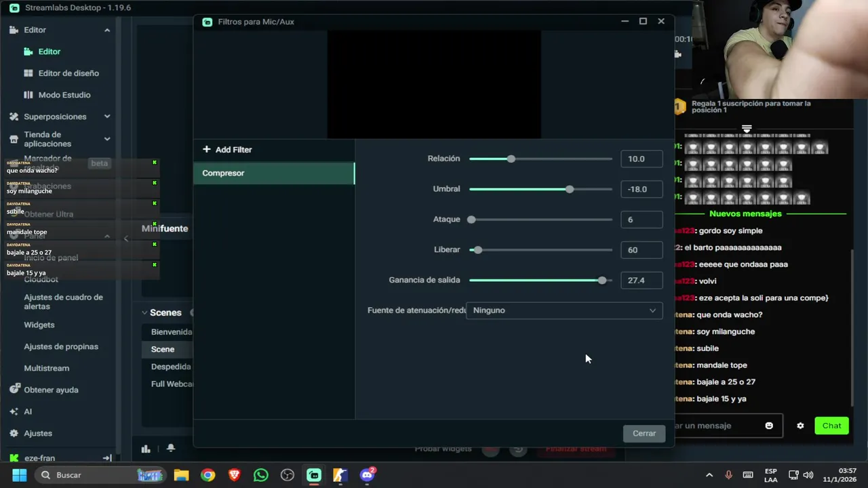Click the ESP LAA language indicator
This screenshot has height=488, width=868.
[771, 475]
